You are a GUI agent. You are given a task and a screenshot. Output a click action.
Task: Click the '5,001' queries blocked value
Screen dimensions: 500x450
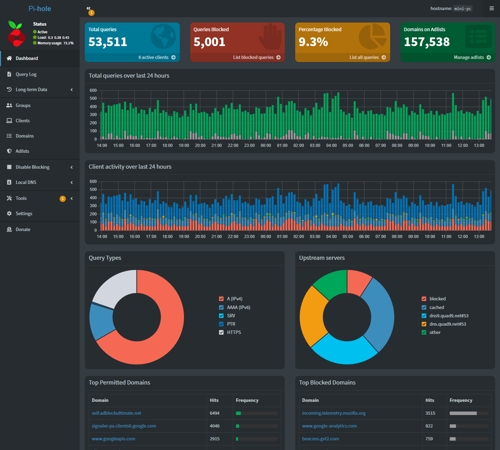(209, 42)
